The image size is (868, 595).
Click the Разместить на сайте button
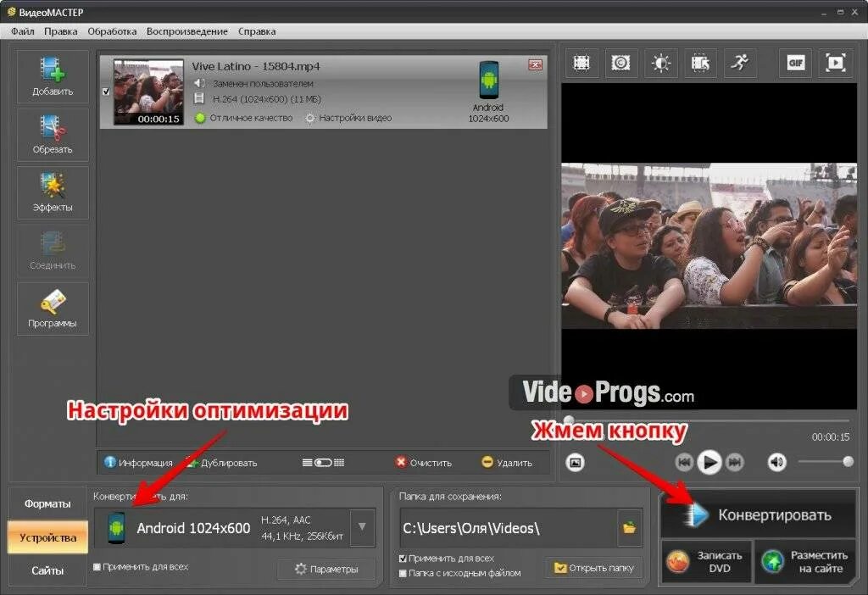pos(806,561)
